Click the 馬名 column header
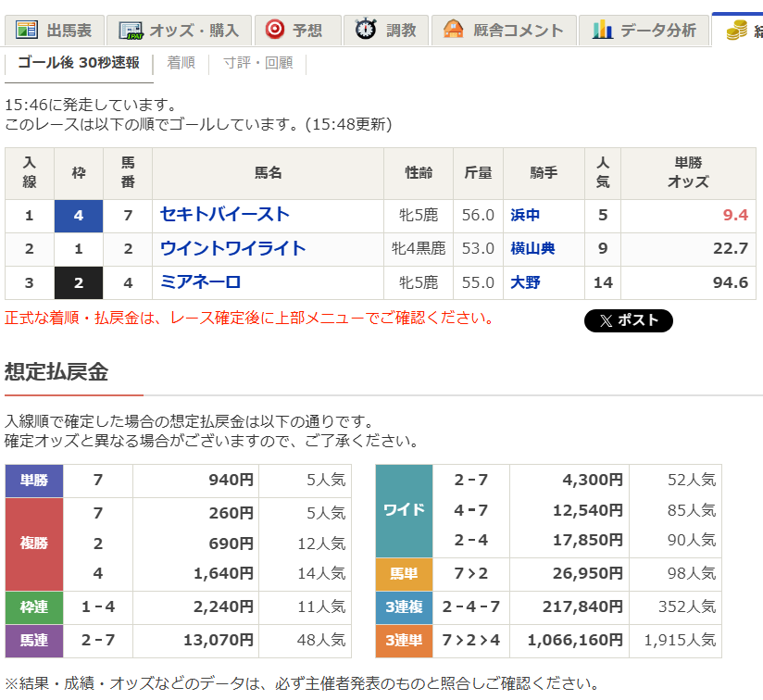 pos(269,173)
